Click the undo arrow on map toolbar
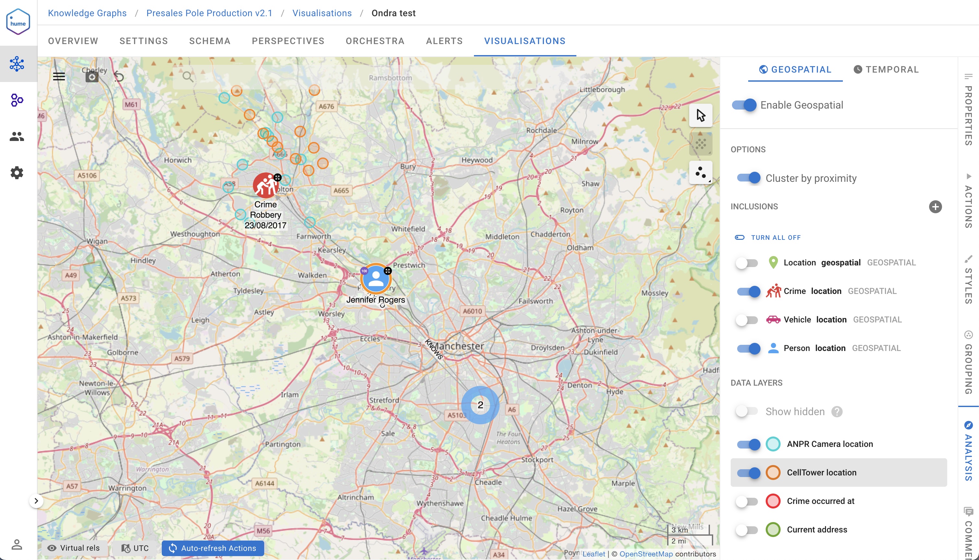 click(119, 76)
